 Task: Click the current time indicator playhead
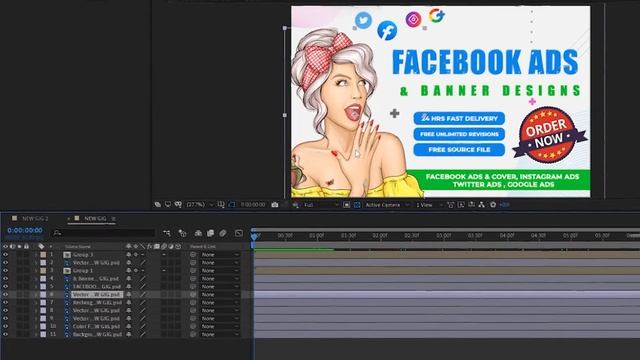point(254,236)
